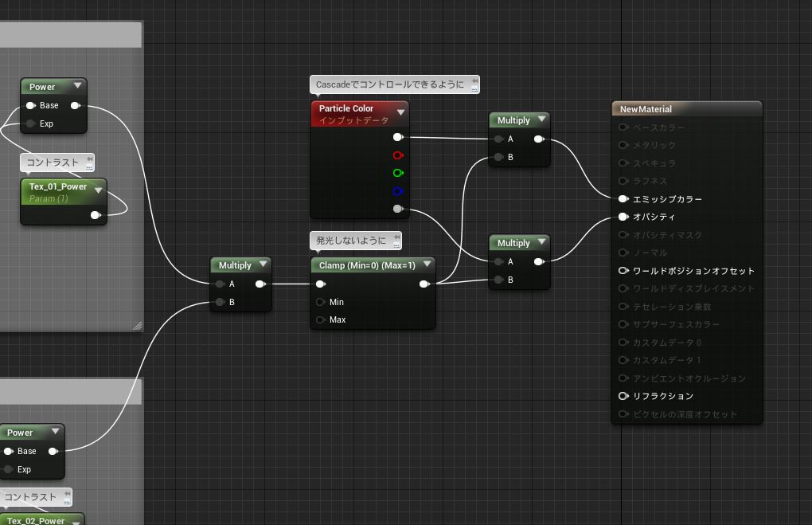Click the output pin of the upper Power node
This screenshot has width=812, height=525.
click(76, 106)
